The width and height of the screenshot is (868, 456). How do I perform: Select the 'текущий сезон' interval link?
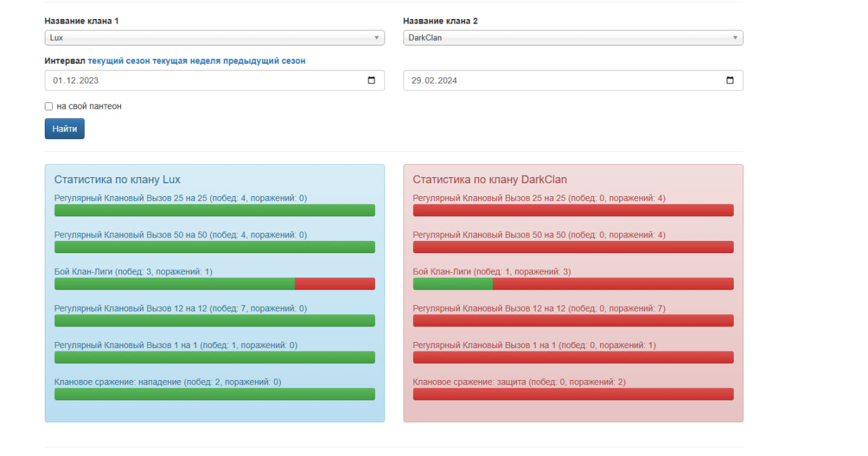[x=119, y=61]
